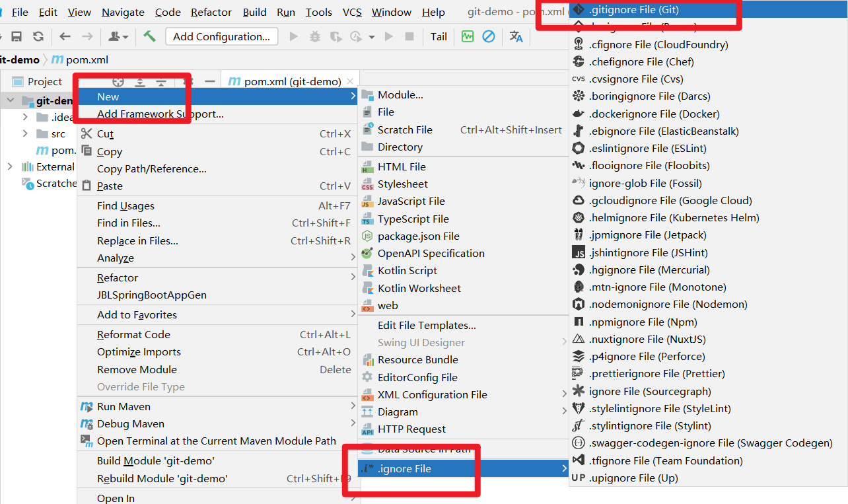
Task: Click pom.xml in the breadcrumb bar
Action: tap(80, 59)
